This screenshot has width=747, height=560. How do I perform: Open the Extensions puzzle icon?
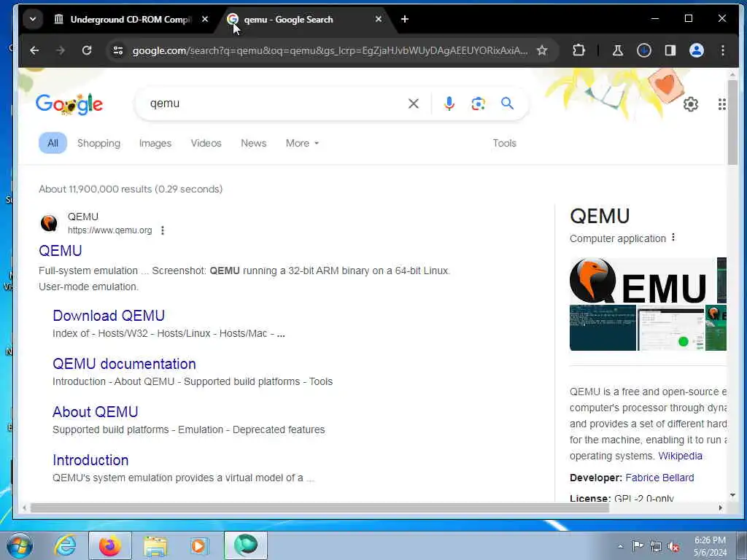tap(578, 50)
